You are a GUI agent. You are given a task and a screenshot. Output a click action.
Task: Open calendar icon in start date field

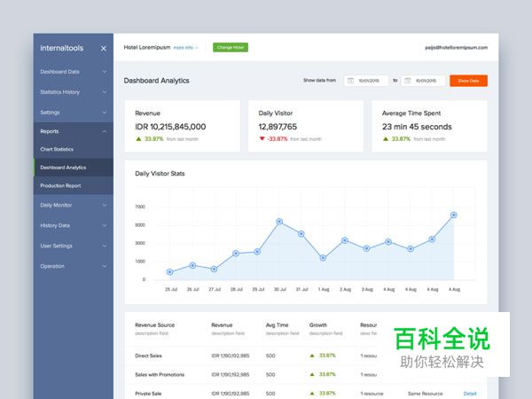351,81
